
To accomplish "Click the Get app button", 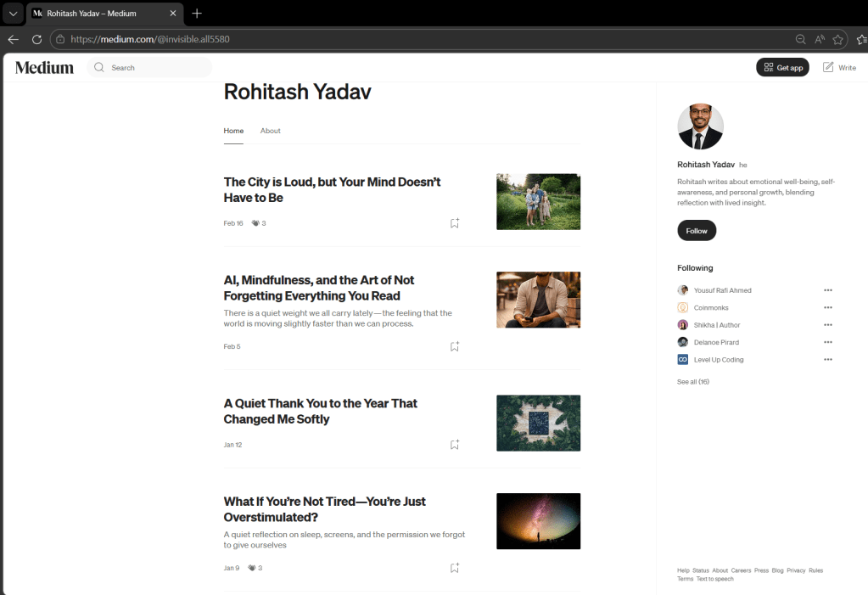I will [782, 67].
